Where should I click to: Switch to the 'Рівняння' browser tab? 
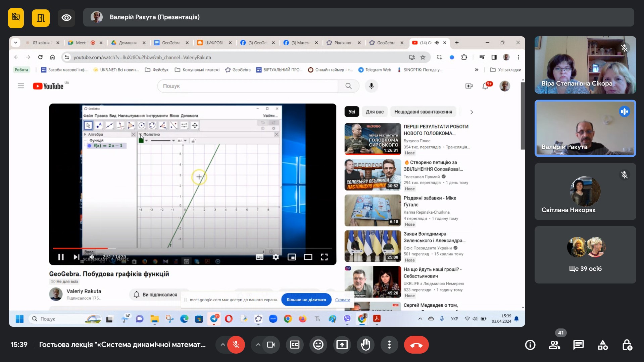click(344, 43)
